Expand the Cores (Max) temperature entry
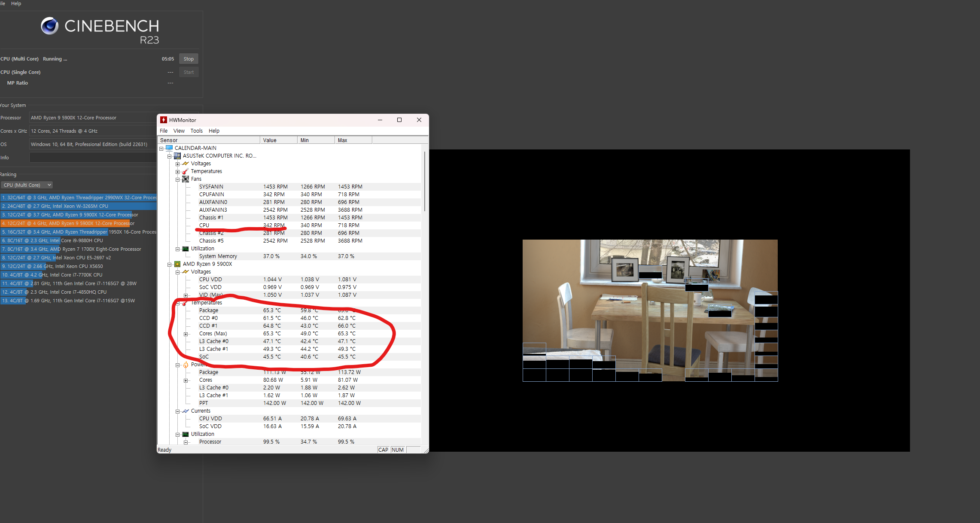The height and width of the screenshot is (523, 980). (186, 334)
